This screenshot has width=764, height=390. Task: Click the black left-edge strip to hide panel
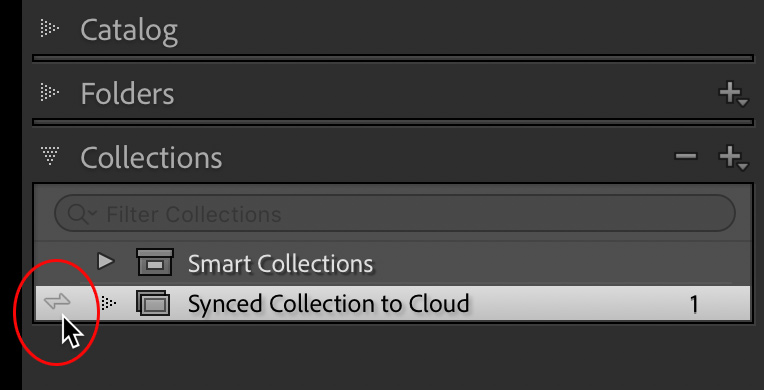coord(11,195)
